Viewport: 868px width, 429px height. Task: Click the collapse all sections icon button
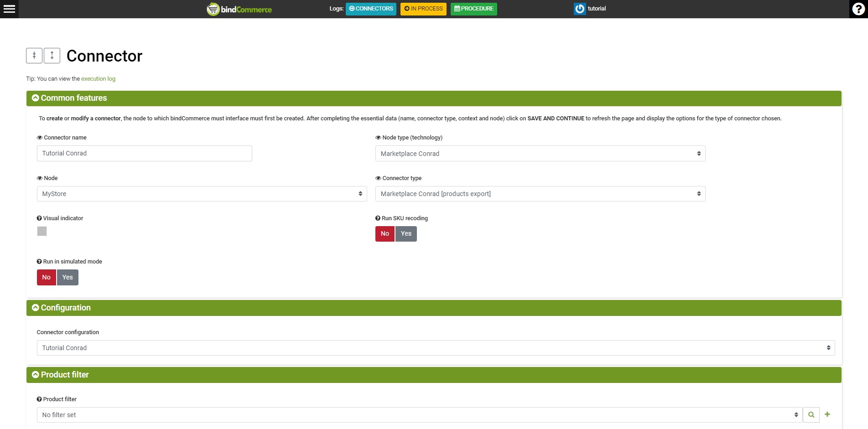coord(34,56)
